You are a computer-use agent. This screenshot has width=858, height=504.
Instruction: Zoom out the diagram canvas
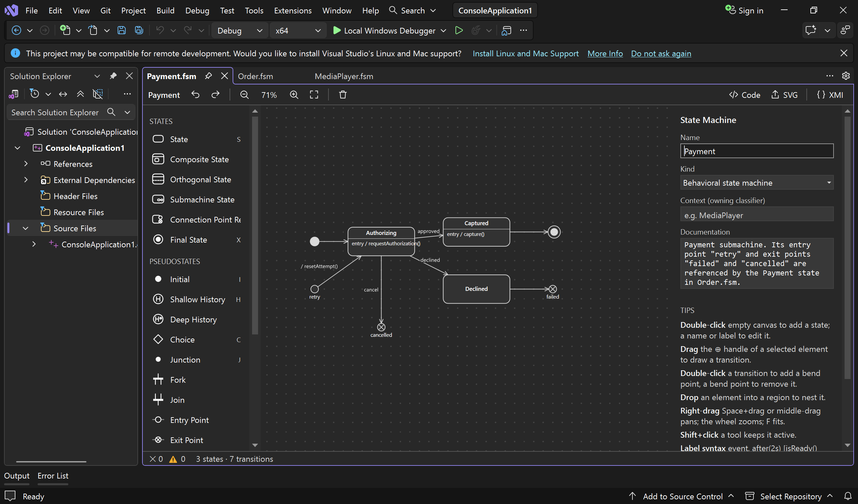244,95
